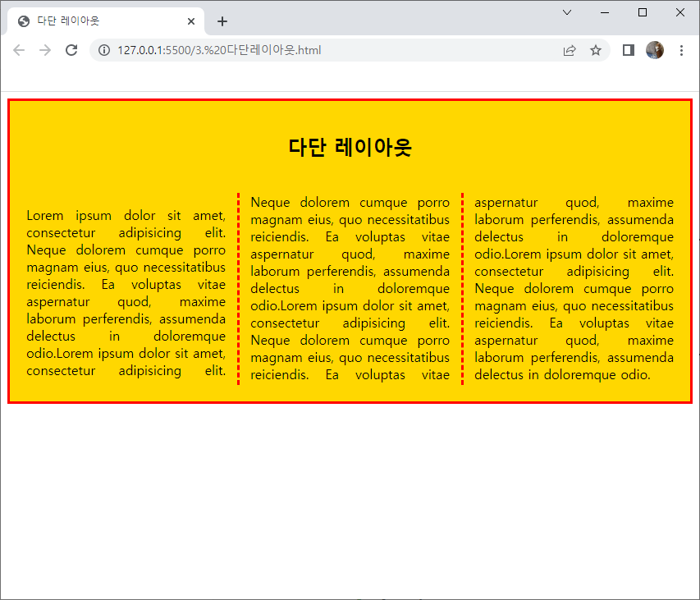The image size is (700, 600).
Task: Click the browser forward arrow
Action: [x=45, y=50]
